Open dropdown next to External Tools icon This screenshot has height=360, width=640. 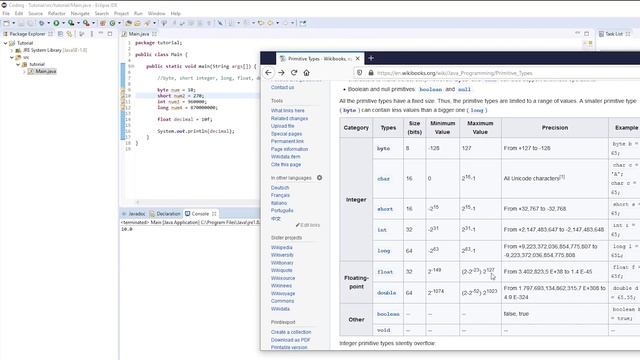pyautogui.click(x=93, y=23)
